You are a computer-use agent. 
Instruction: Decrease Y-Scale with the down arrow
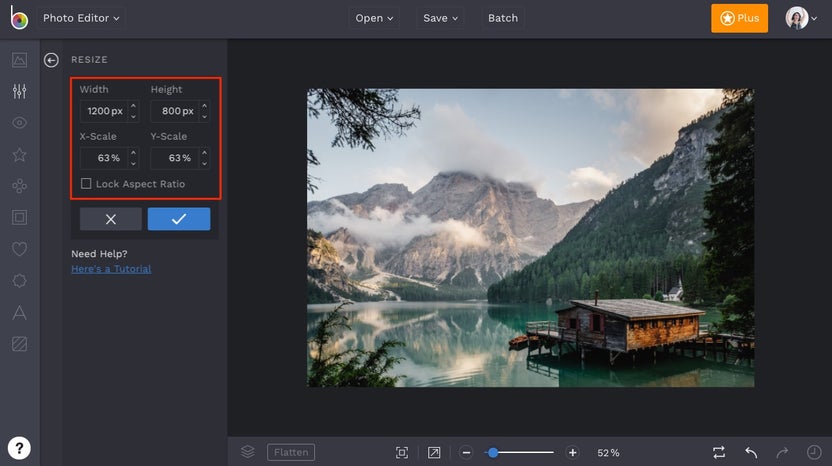point(204,163)
